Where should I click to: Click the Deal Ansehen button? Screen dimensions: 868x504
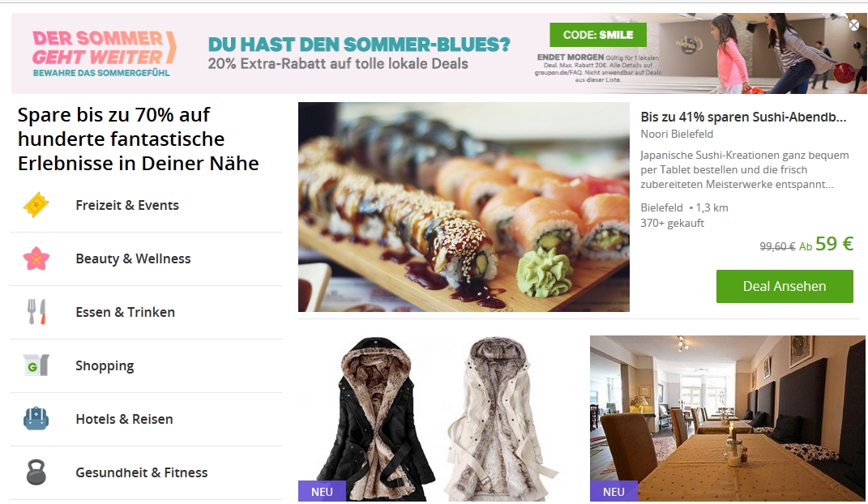pos(785,286)
